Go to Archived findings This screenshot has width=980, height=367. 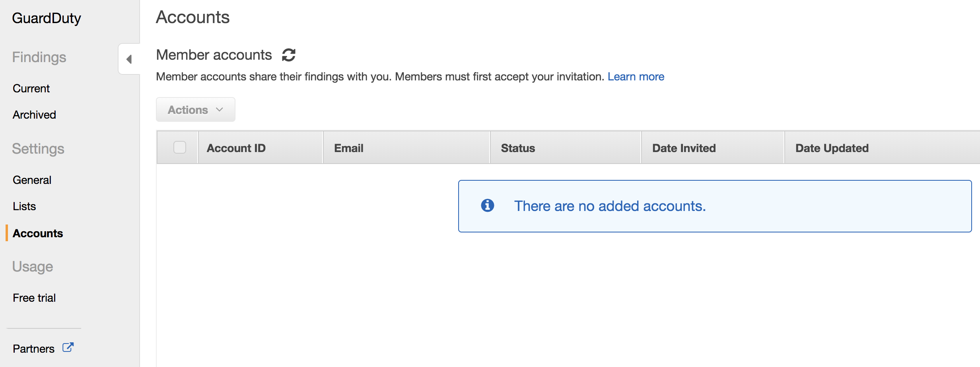tap(34, 115)
